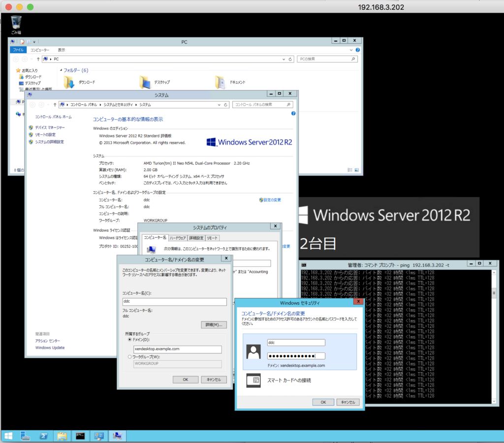Open the Windows Start button in taskbar

click(8, 436)
